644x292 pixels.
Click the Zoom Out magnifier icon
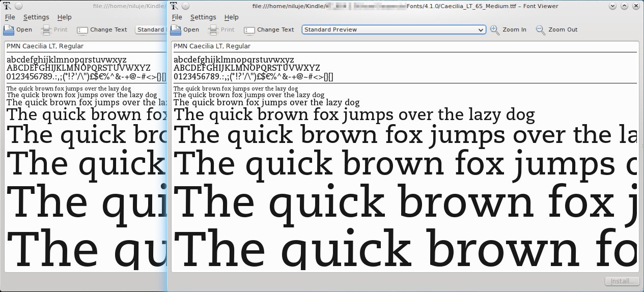[x=541, y=30]
